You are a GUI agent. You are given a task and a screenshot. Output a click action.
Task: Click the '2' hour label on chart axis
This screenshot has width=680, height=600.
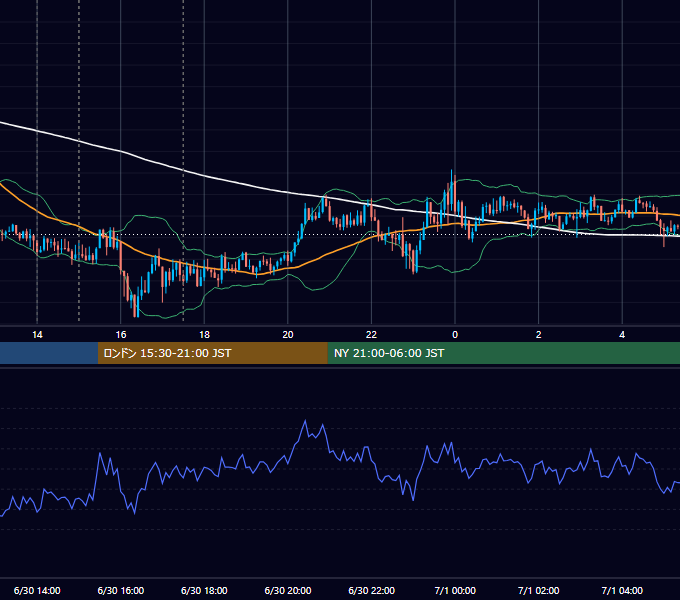pos(539,335)
